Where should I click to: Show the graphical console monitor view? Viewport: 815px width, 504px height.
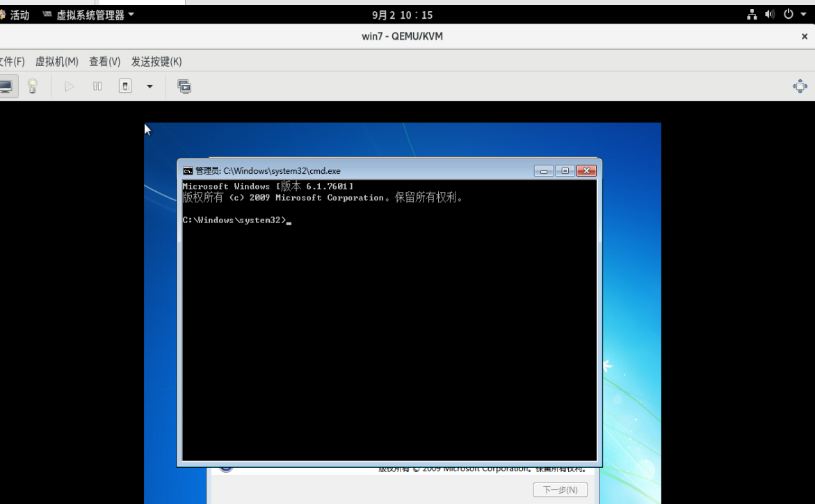6,86
